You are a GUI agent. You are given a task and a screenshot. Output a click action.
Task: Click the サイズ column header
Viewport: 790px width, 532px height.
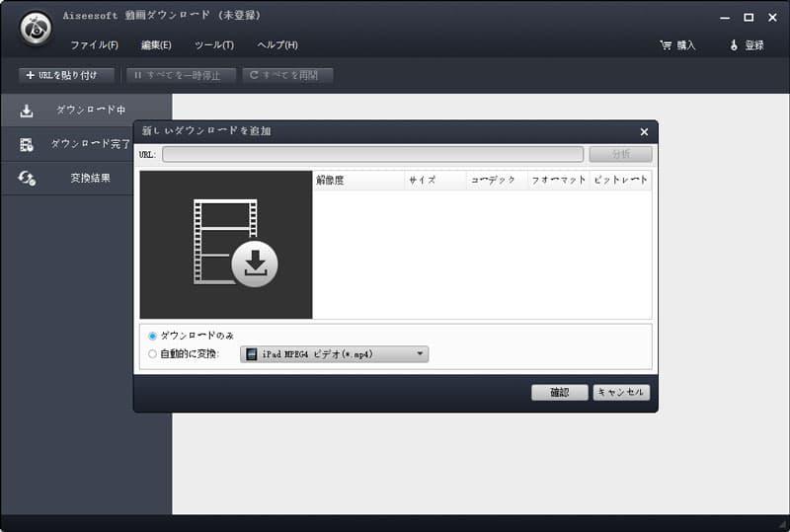(x=435, y=180)
